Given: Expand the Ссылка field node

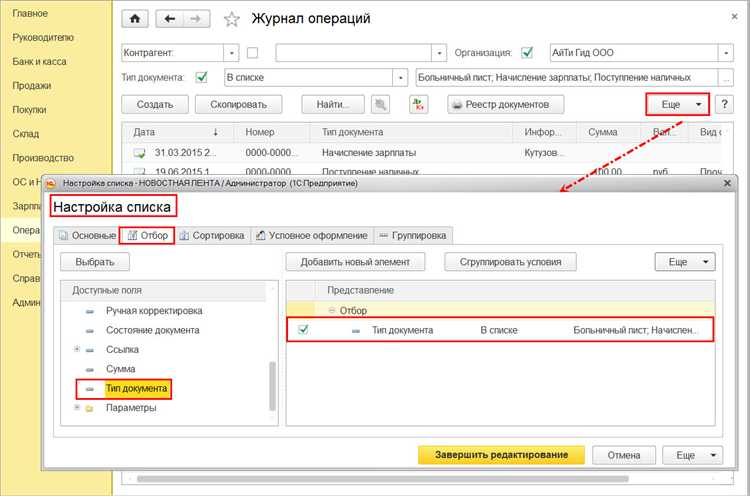Looking at the screenshot, I should click(77, 349).
